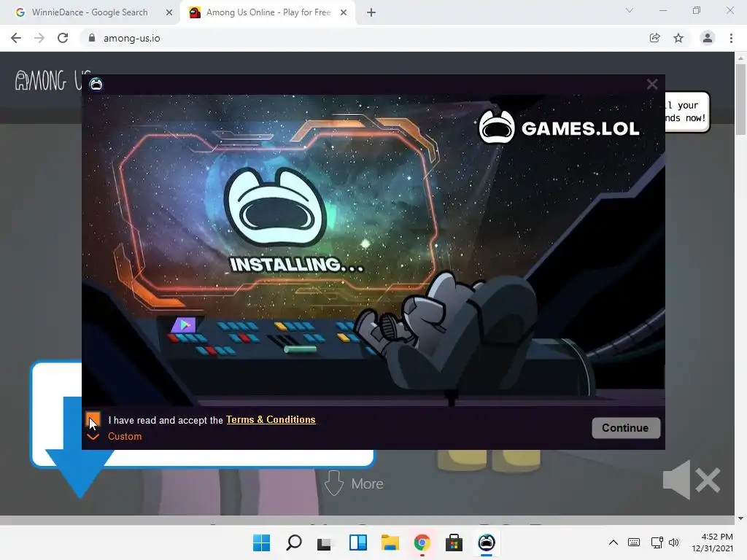Open Chrome's three-dot menu
Image resolution: width=747 pixels, height=560 pixels.
point(731,38)
